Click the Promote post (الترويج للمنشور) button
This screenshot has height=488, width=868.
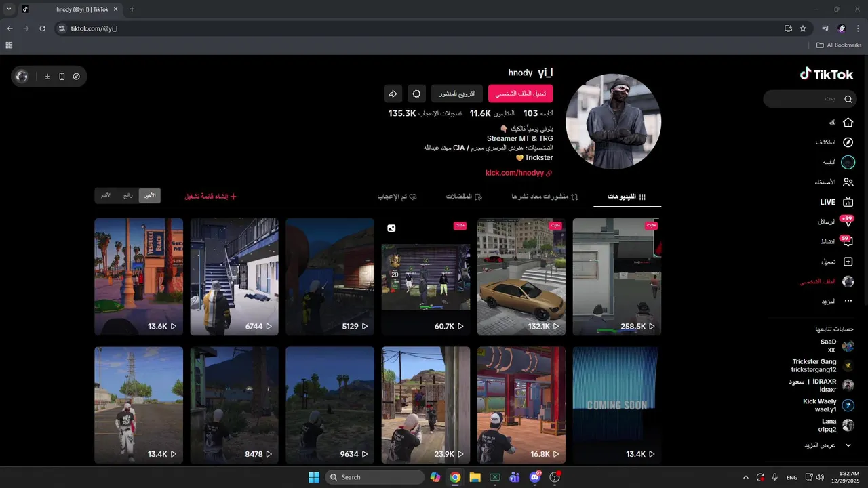tap(456, 94)
